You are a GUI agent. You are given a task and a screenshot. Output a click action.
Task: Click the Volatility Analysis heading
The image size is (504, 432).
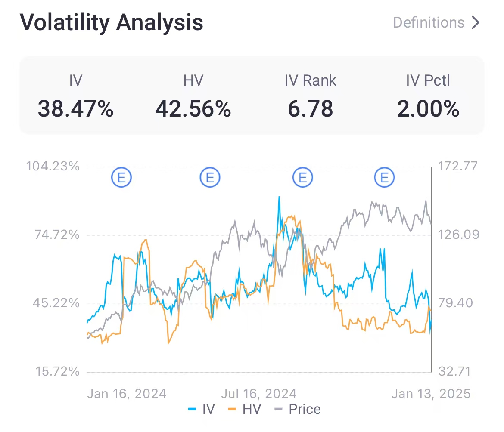[112, 22]
